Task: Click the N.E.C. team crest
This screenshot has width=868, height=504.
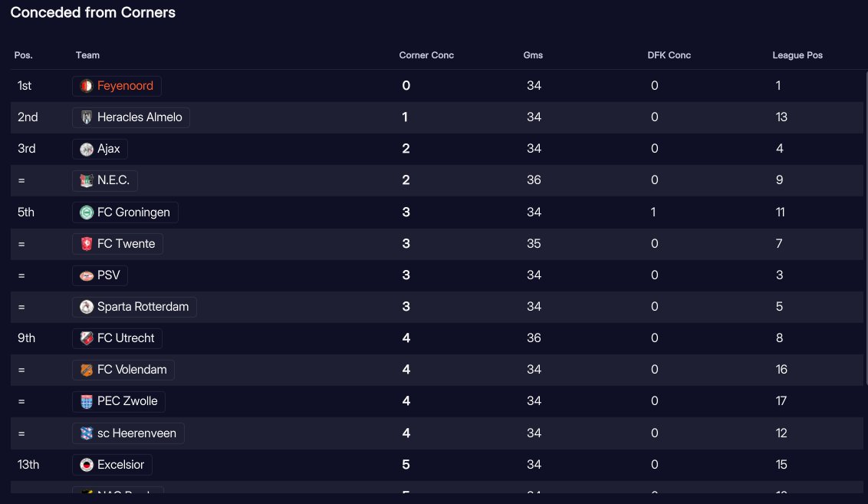Action: (87, 180)
